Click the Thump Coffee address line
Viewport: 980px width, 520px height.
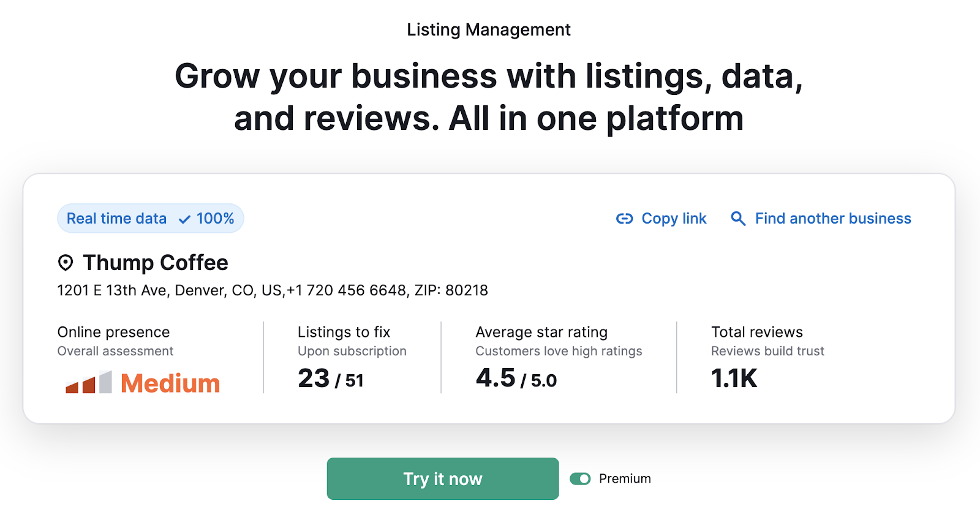(272, 290)
